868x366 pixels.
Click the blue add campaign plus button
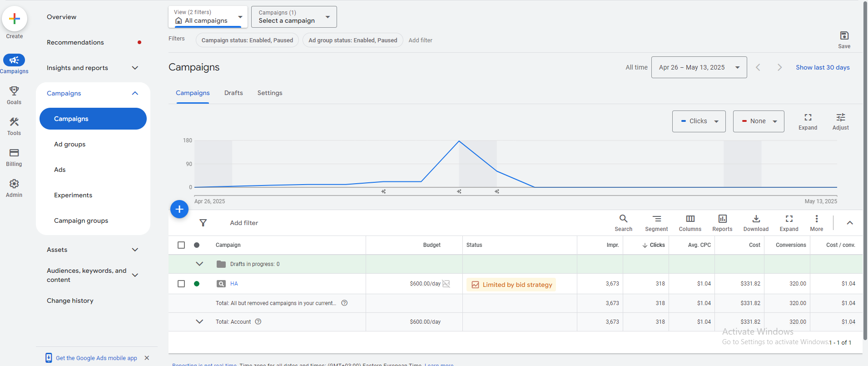179,209
